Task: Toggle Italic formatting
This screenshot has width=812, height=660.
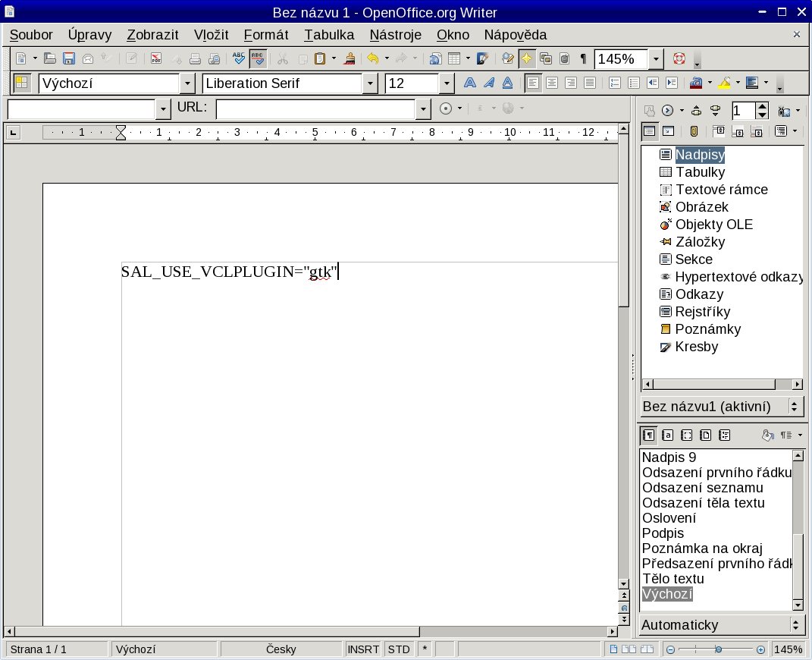Action: 488,83
